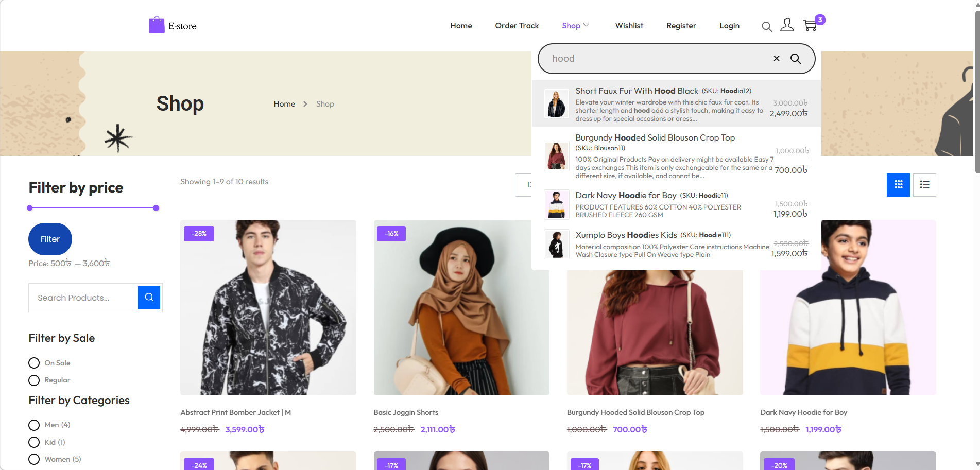This screenshot has width=980, height=470.
Task: Open the Wishlist menu item
Action: (x=629, y=26)
